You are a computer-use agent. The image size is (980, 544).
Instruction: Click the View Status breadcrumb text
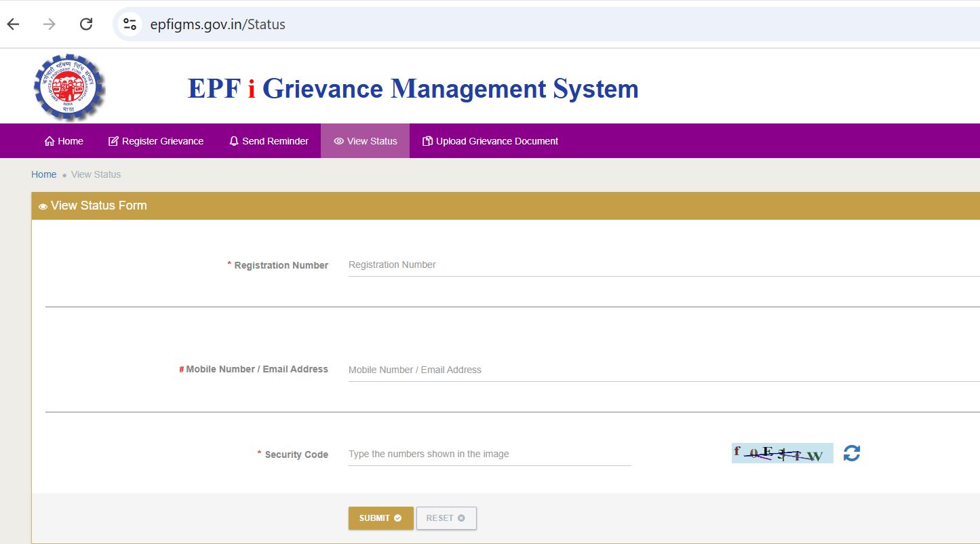point(96,174)
